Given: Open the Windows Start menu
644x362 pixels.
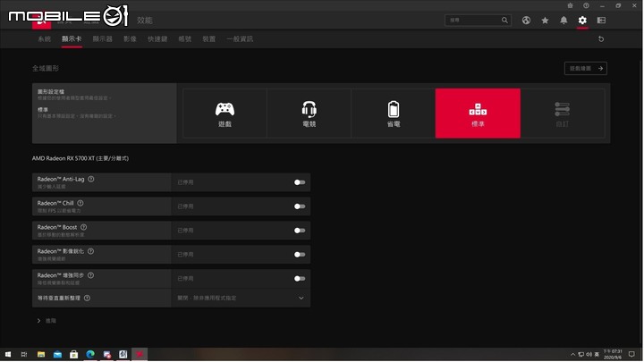Looking at the screenshot, I should coord(8,354).
